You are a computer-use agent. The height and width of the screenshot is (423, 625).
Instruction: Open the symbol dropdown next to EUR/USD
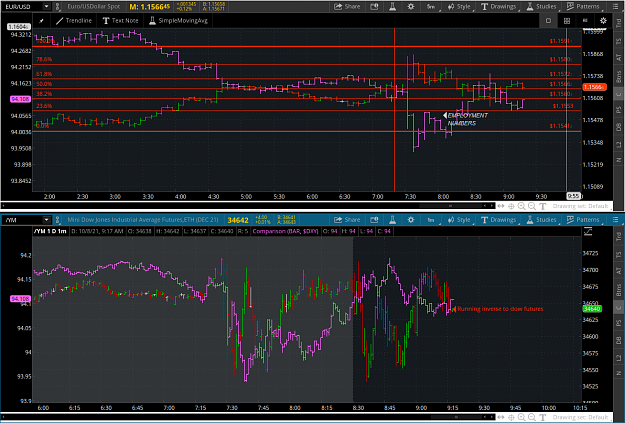(47, 6)
